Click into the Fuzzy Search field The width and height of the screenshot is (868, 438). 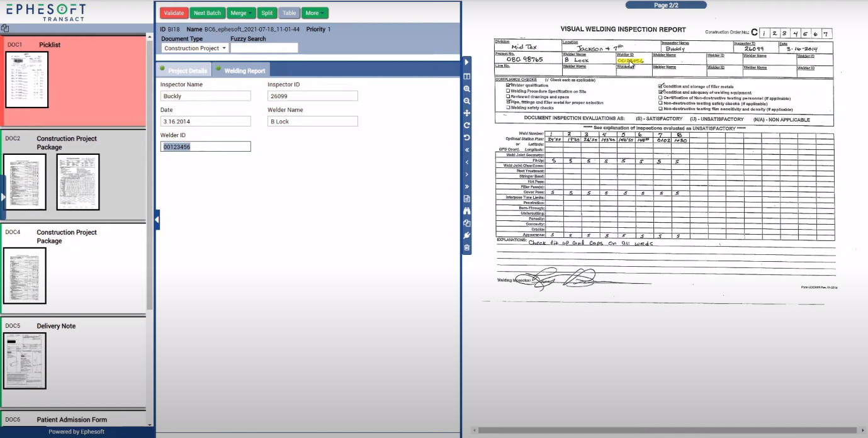pos(264,48)
